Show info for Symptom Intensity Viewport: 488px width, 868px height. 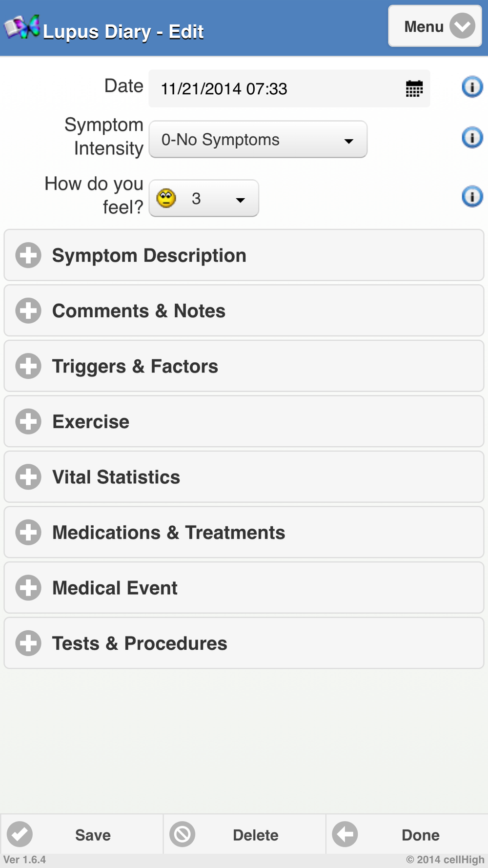coord(472,138)
